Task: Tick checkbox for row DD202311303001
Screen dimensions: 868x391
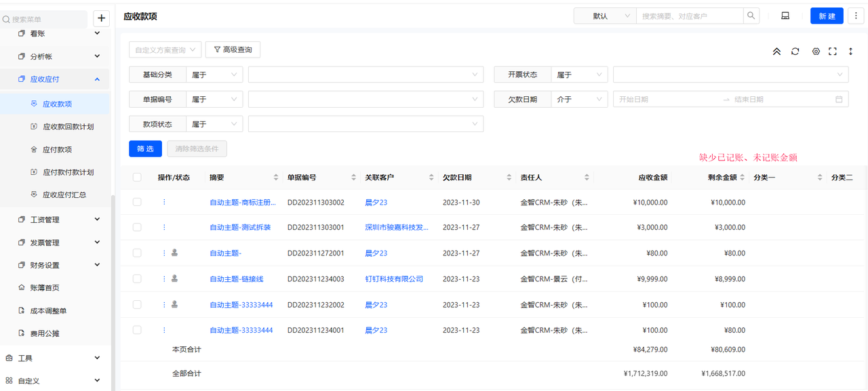Action: [137, 227]
